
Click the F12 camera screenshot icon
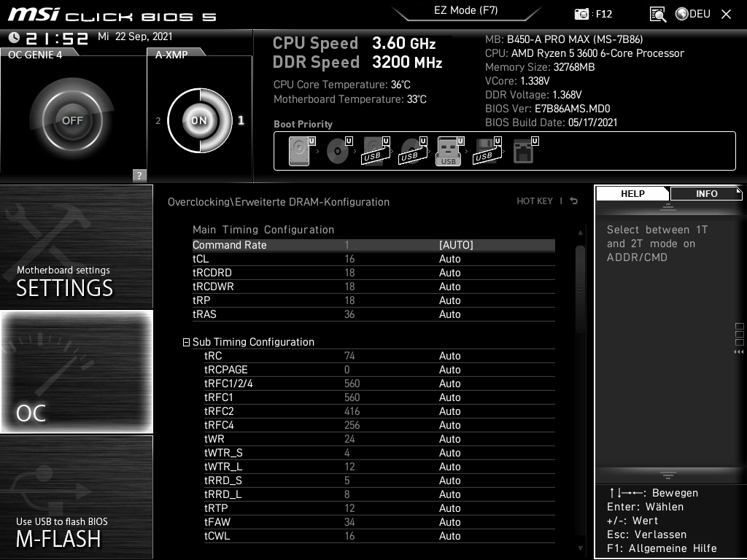(581, 13)
